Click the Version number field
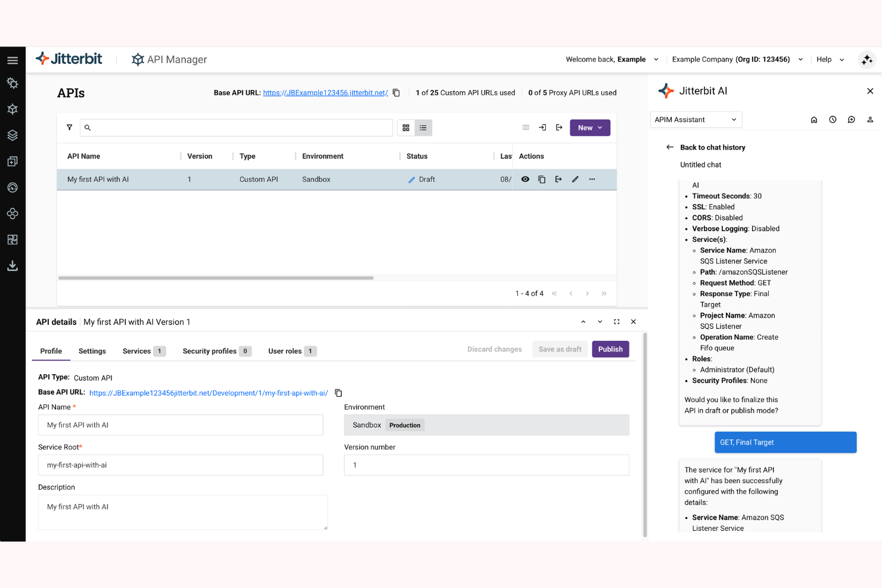 (x=486, y=465)
